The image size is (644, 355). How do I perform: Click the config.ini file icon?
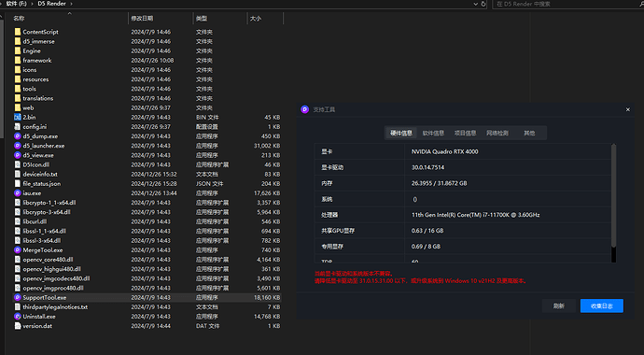click(x=17, y=126)
